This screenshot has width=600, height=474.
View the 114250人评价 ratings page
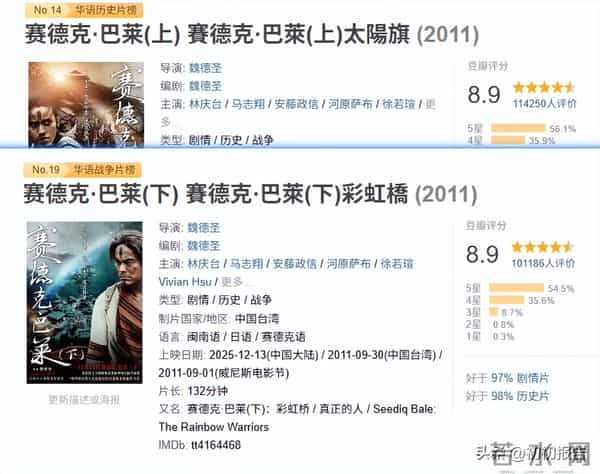(x=543, y=104)
